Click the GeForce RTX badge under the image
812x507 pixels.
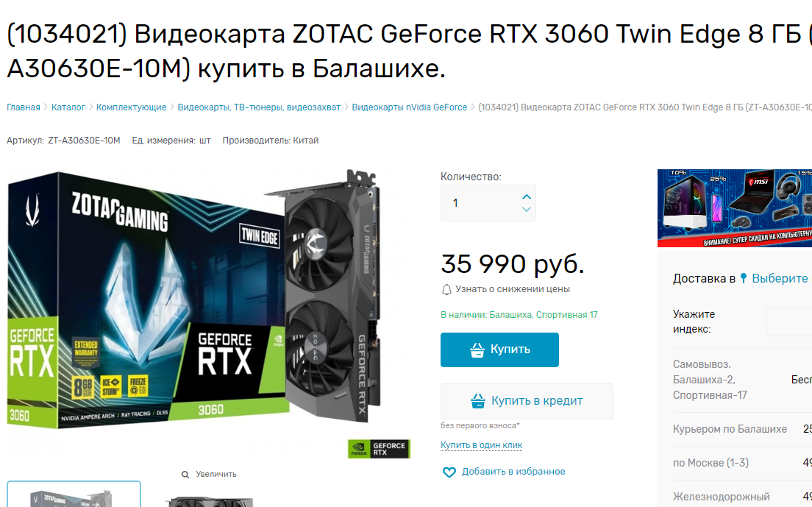coord(379,448)
